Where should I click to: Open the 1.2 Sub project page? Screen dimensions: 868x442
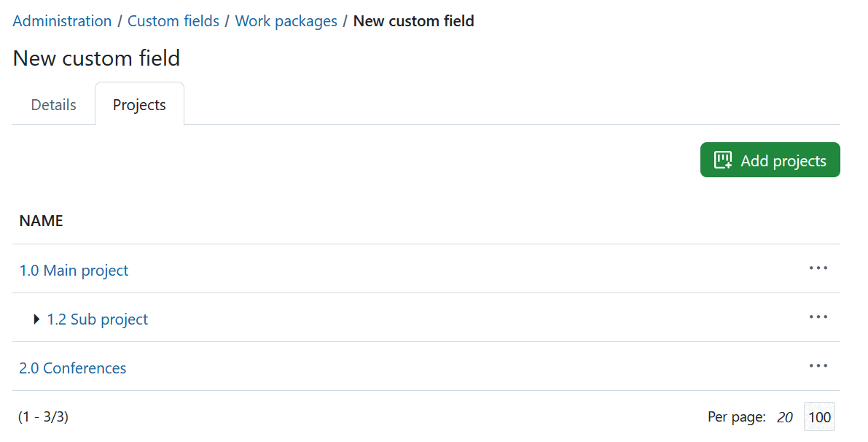(x=97, y=319)
